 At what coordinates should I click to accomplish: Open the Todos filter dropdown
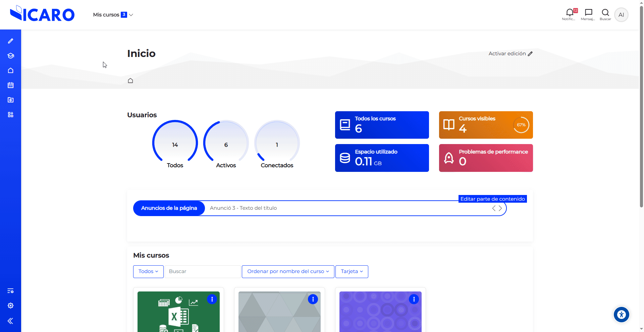[x=148, y=271]
